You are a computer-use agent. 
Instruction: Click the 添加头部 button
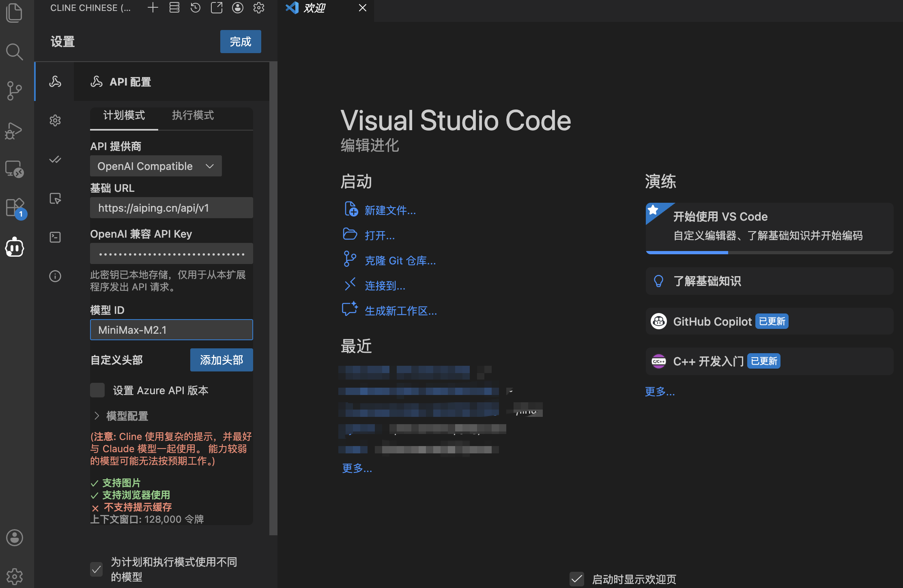point(221,360)
